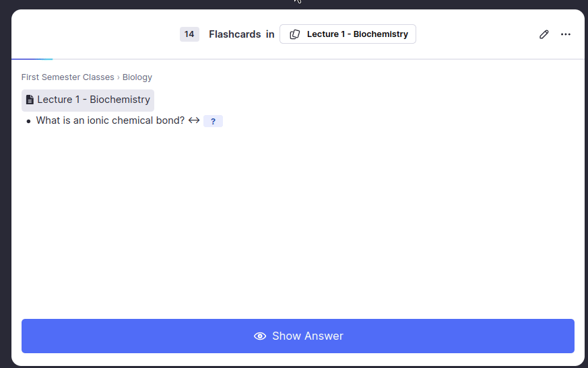Click the cards icon in the deck selector
Screen dimensions: 588x368
(x=294, y=34)
